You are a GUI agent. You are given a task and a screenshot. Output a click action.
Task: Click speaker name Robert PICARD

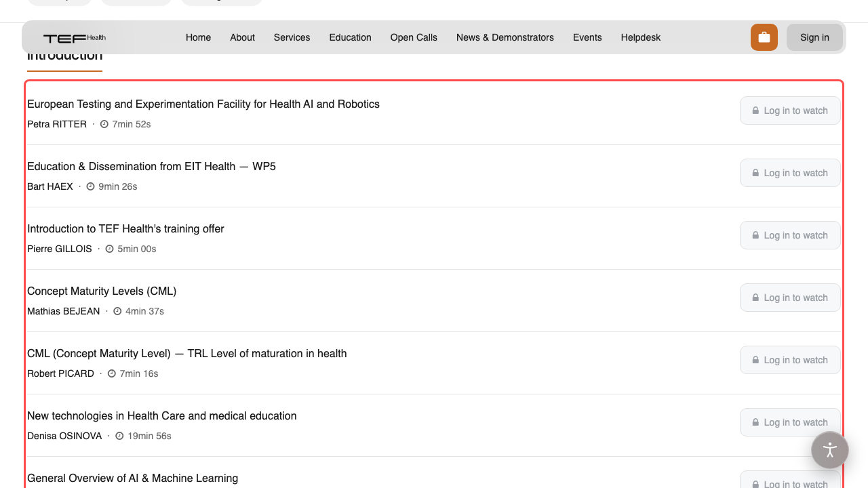(60, 373)
